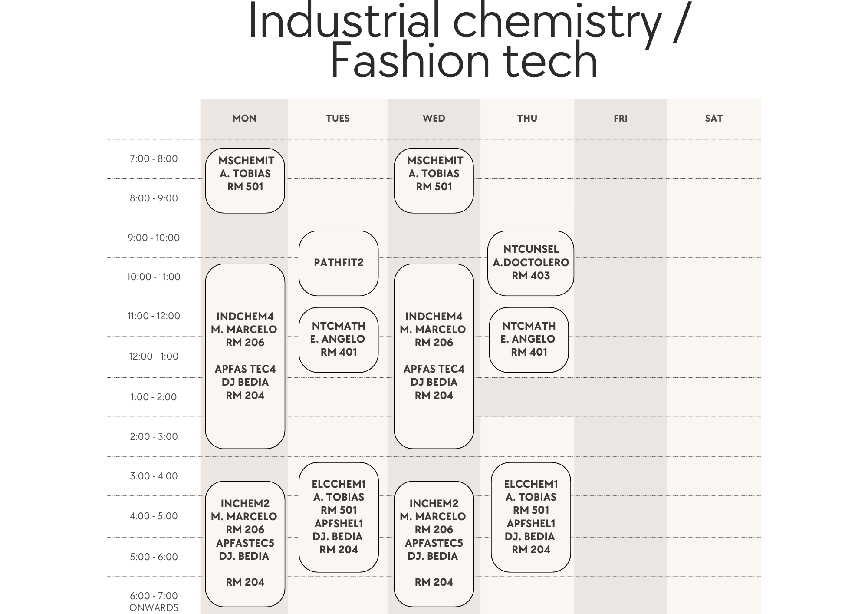This screenshot has width=868, height=614.
Task: Select the SAT column header
Action: coord(713,118)
